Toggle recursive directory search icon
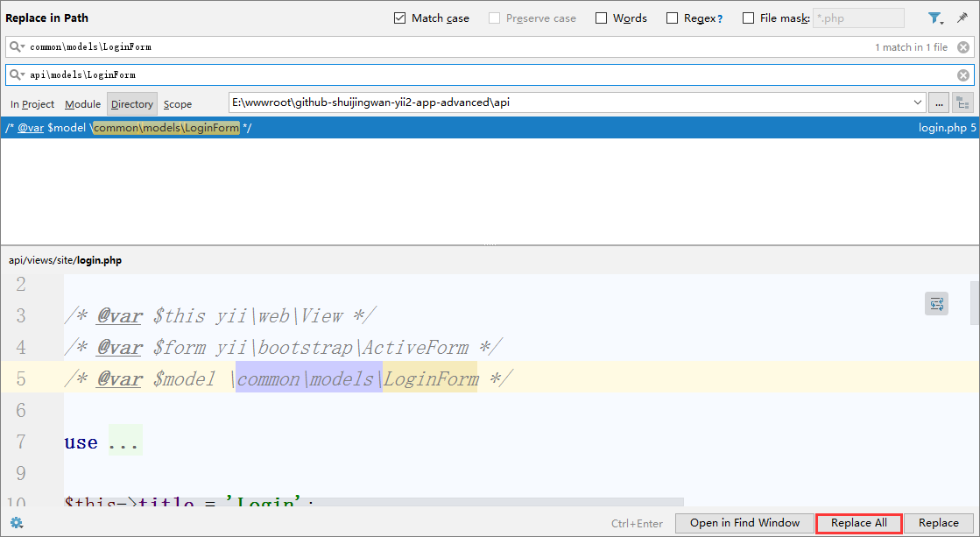 pyautogui.click(x=962, y=102)
